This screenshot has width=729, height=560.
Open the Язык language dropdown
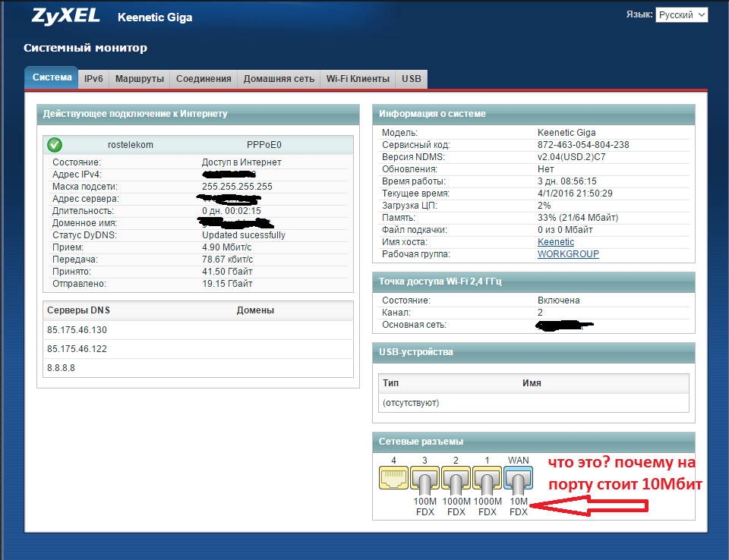pyautogui.click(x=682, y=15)
